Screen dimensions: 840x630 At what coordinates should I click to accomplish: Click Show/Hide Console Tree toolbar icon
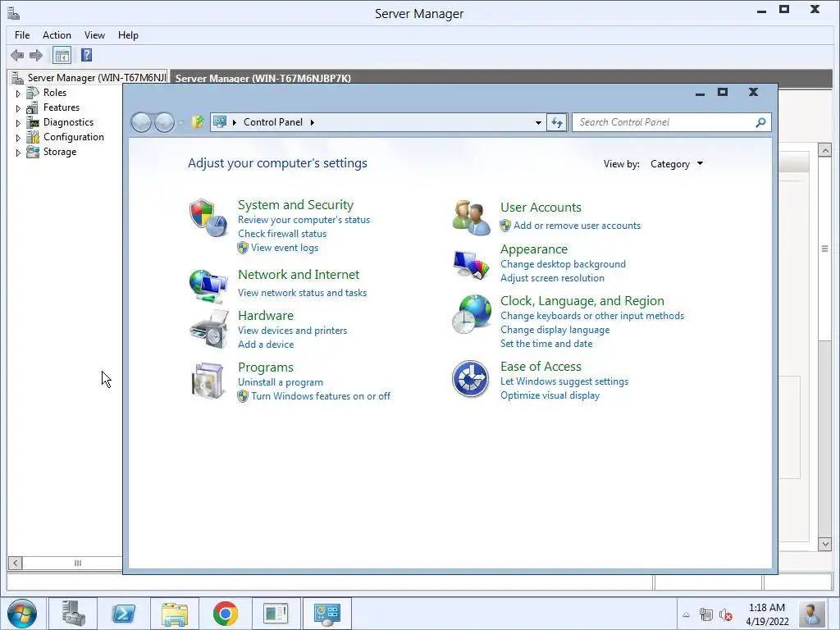tap(62, 55)
